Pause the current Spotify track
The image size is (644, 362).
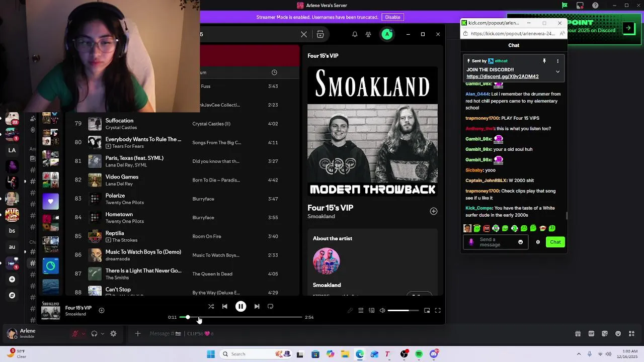pyautogui.click(x=240, y=306)
